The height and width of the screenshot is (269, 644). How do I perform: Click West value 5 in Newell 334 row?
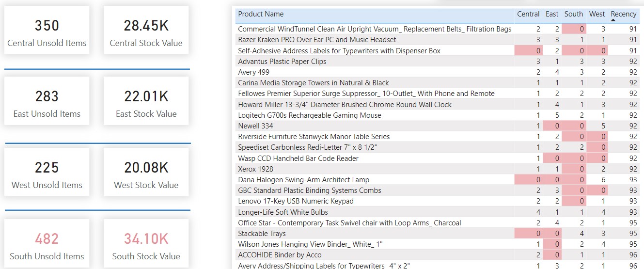603,126
